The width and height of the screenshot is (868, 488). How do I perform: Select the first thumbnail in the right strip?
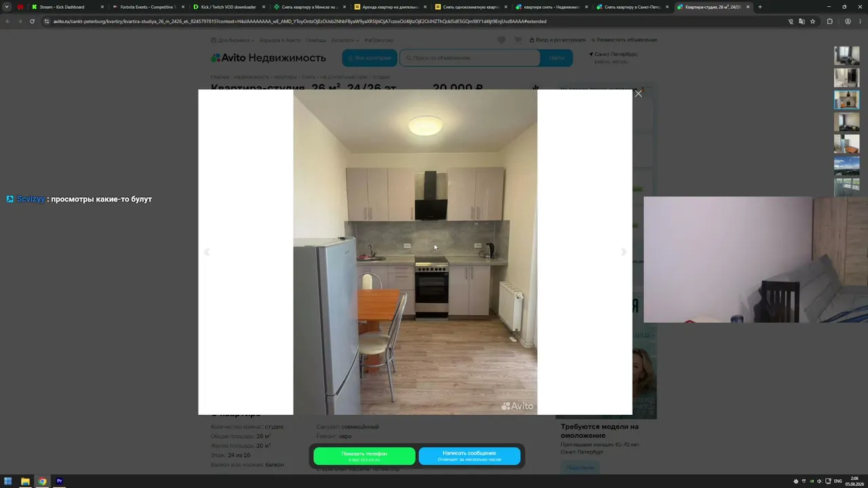846,56
